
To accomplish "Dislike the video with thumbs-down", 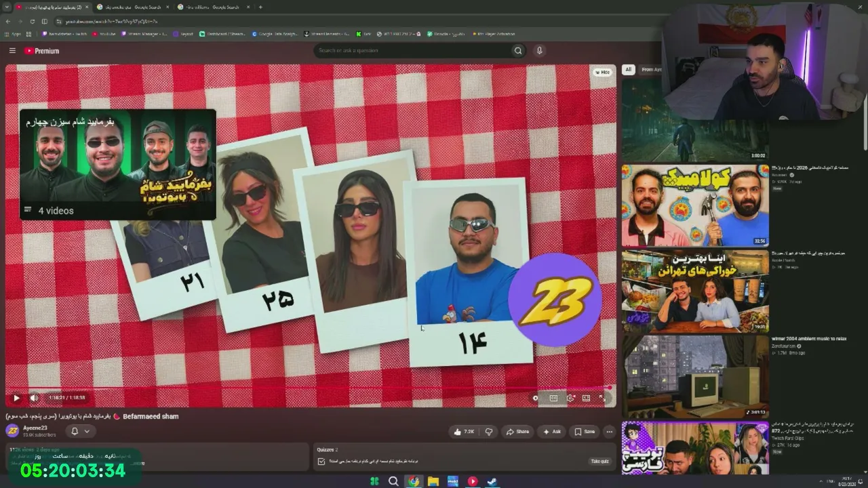I will [488, 432].
